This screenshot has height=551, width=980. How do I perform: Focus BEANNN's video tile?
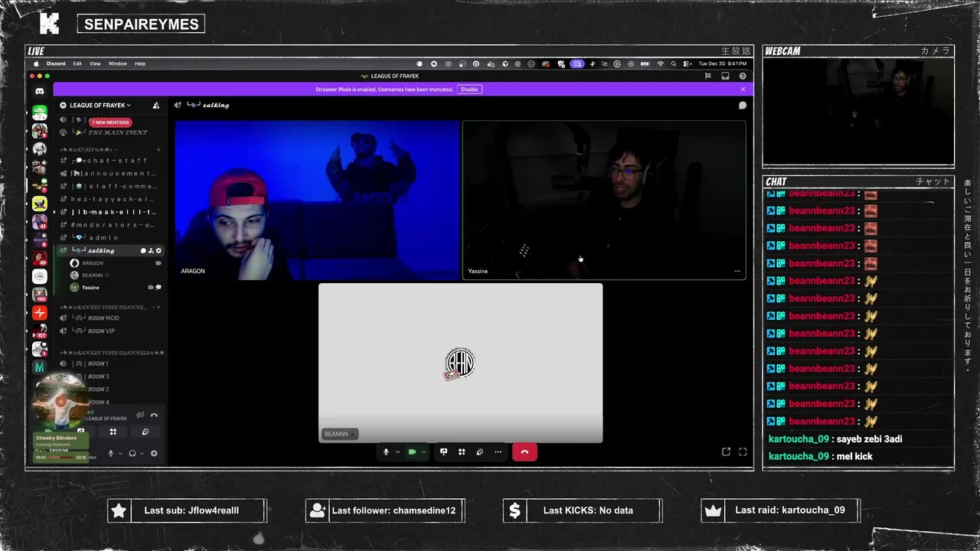point(460,363)
